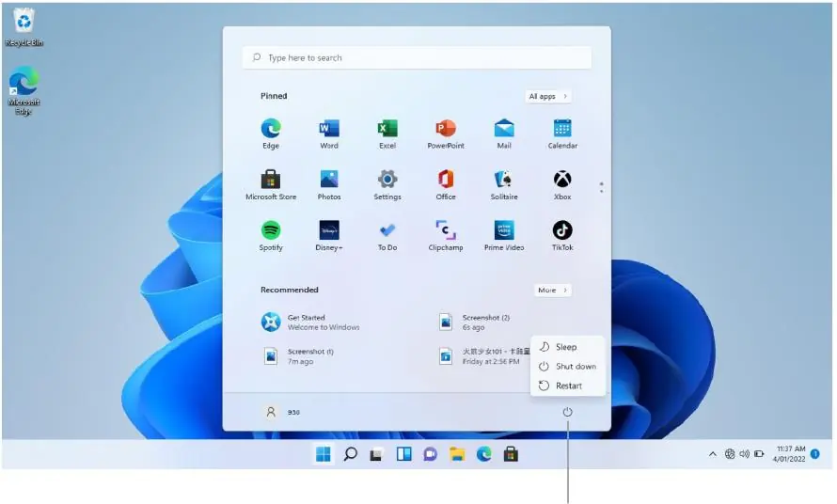Launch the Office app

[446, 184]
